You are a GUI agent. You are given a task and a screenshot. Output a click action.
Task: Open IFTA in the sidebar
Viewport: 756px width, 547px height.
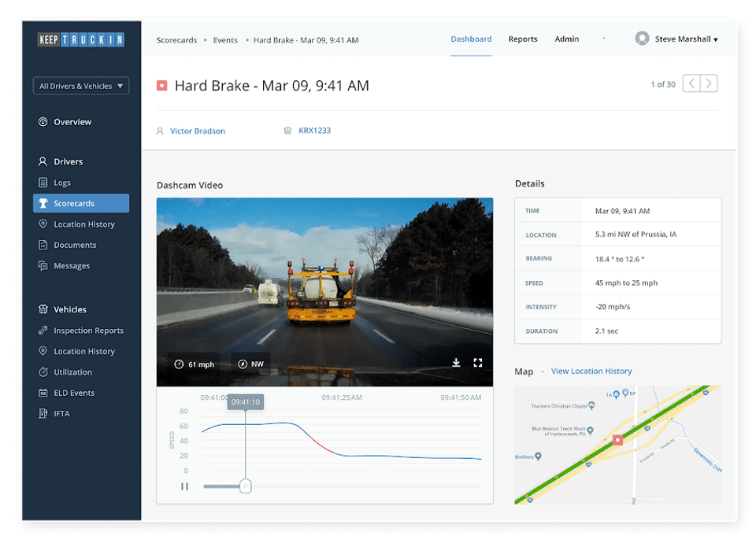(x=61, y=413)
